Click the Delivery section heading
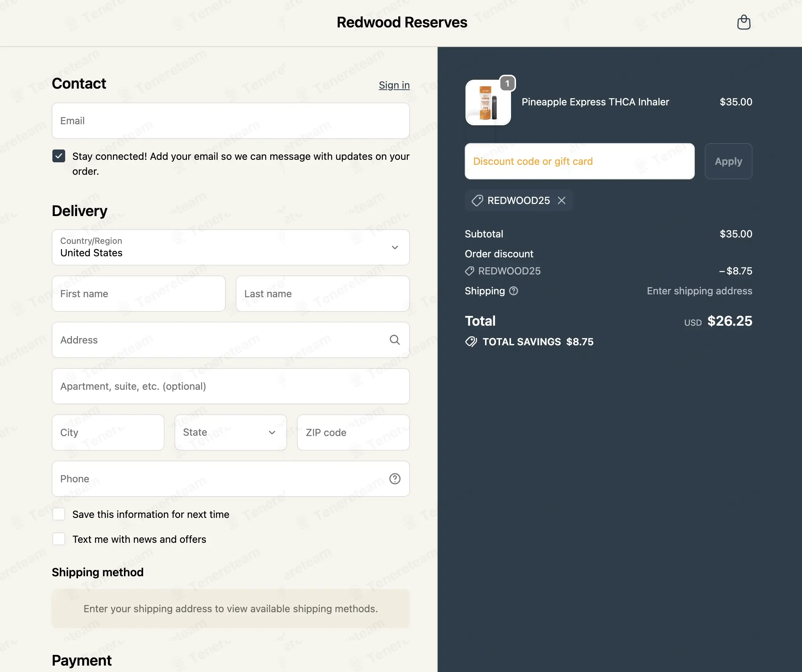Screen dimensions: 802x672 click(x=79, y=211)
